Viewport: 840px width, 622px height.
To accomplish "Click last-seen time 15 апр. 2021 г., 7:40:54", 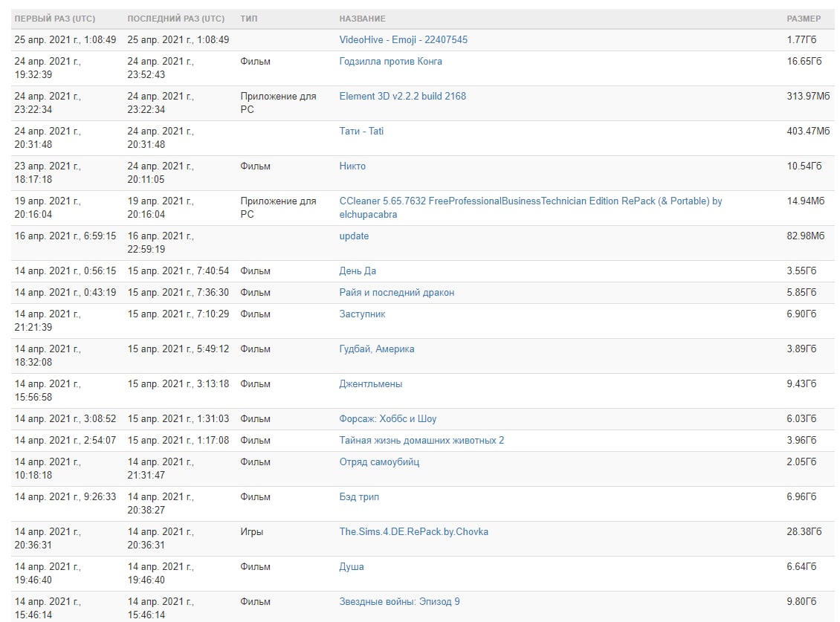I will pos(178,271).
